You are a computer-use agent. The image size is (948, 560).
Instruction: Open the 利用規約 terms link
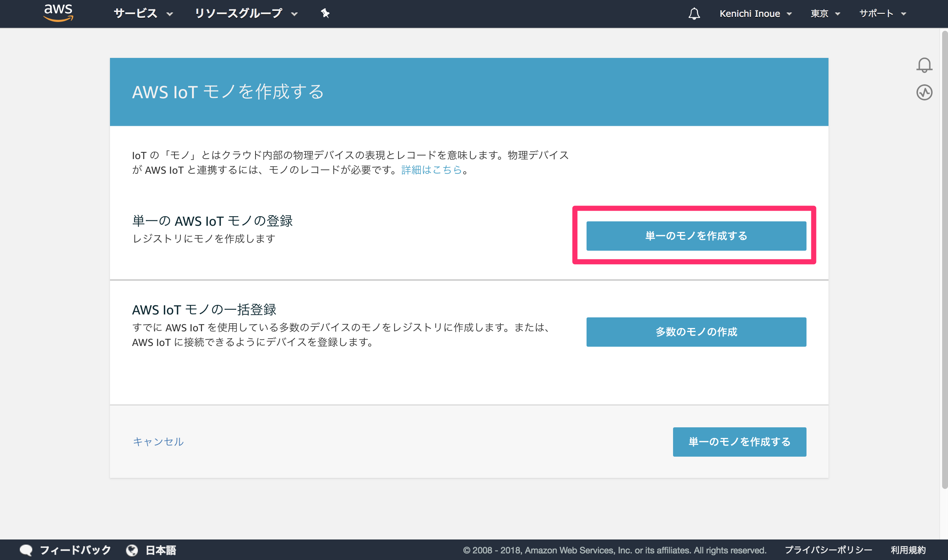pos(908,550)
